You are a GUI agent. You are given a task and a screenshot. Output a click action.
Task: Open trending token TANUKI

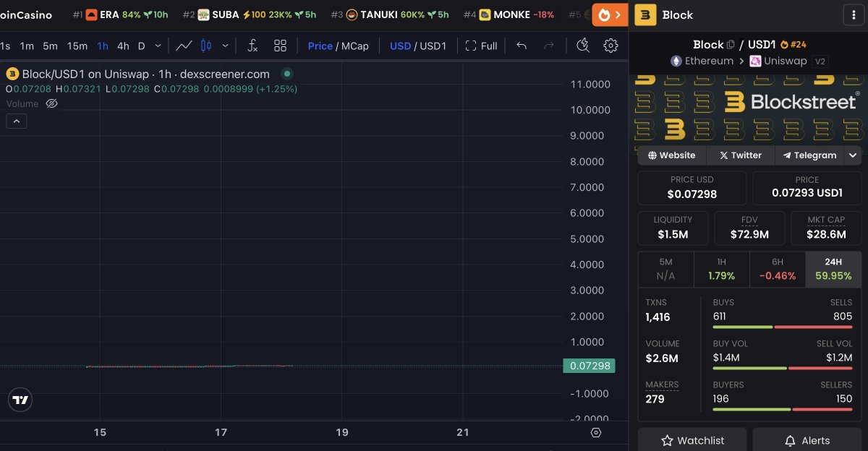point(389,14)
